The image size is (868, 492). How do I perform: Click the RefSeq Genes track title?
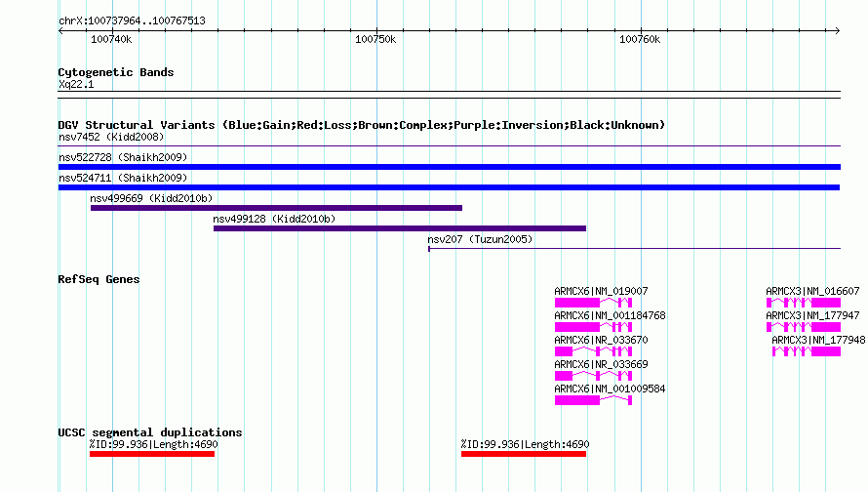(99, 279)
